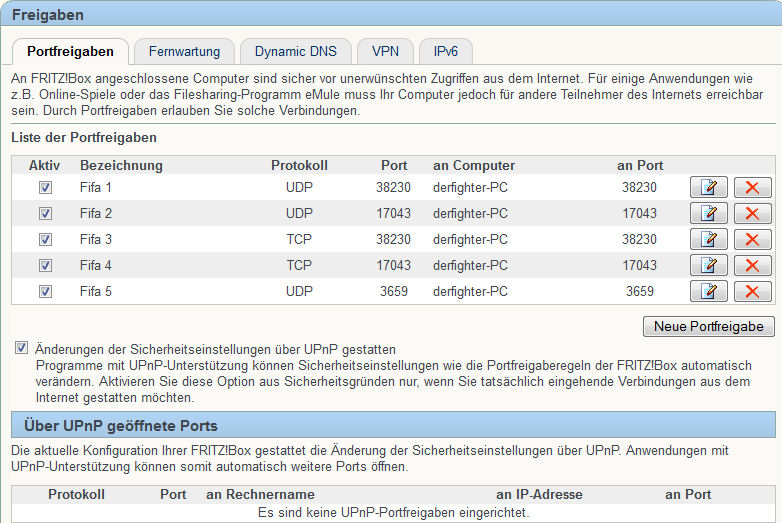Disable the Fifa 1 Aktiv checkbox
Screen dimensions: 782x523
(45, 187)
